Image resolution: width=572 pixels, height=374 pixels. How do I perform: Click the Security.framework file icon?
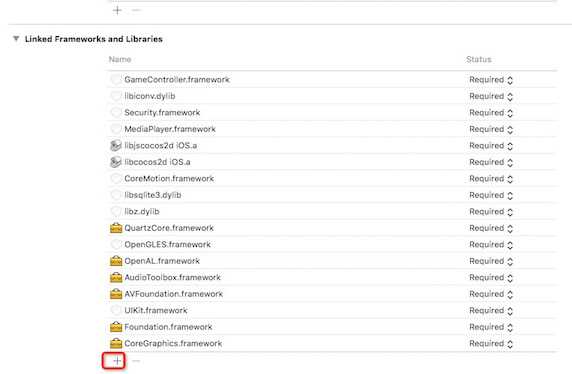click(116, 112)
